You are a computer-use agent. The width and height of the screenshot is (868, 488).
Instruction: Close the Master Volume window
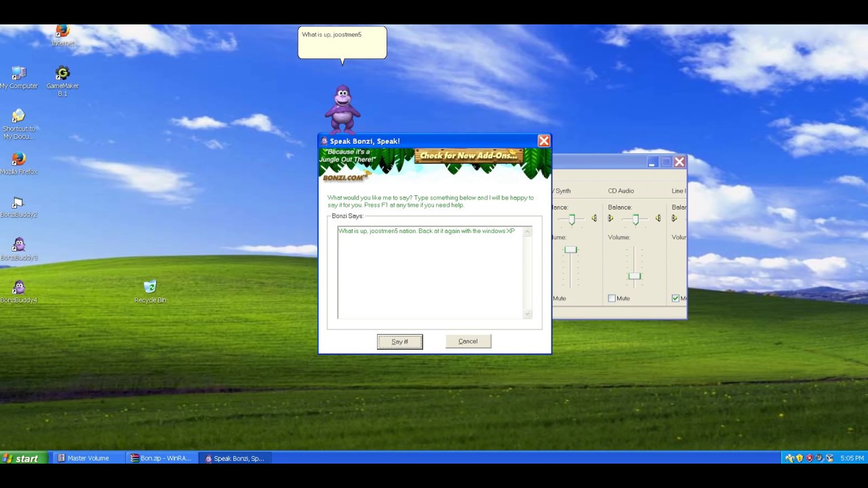click(x=679, y=162)
